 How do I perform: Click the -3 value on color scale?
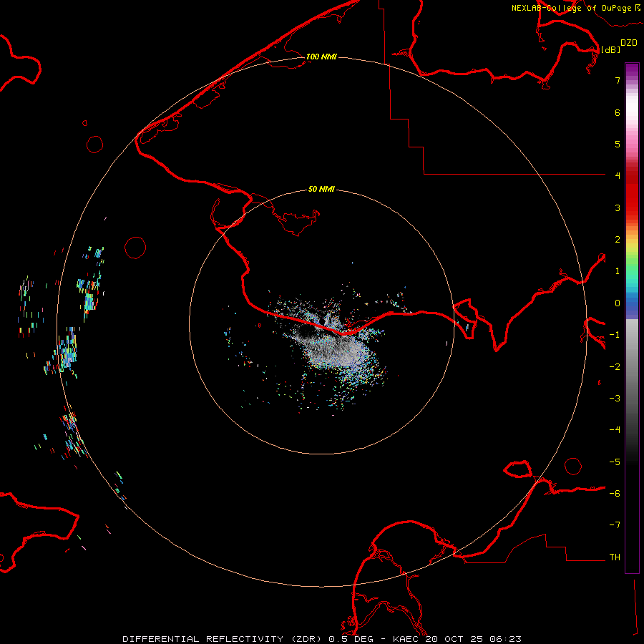pos(615,399)
